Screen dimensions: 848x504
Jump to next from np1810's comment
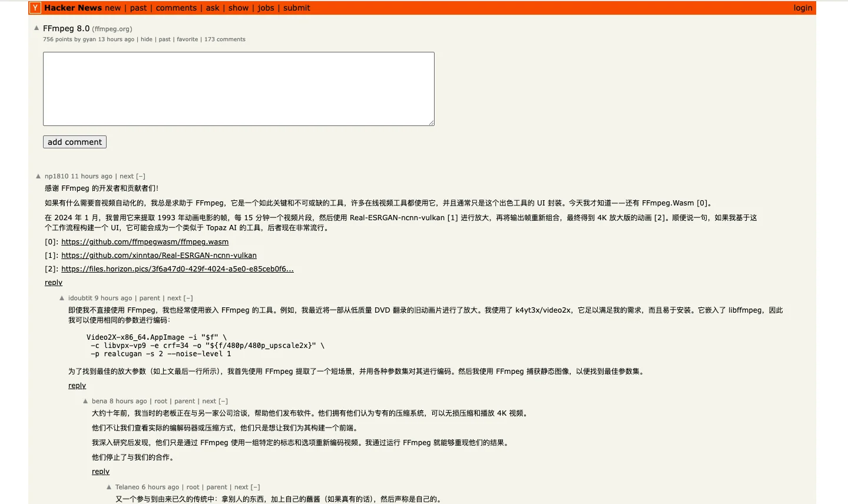point(127,176)
